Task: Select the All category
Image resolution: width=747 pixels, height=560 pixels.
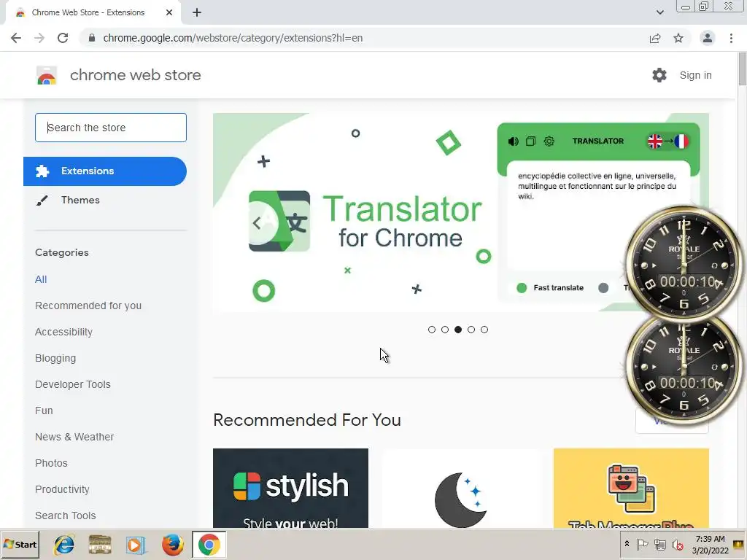Action: coord(41,279)
